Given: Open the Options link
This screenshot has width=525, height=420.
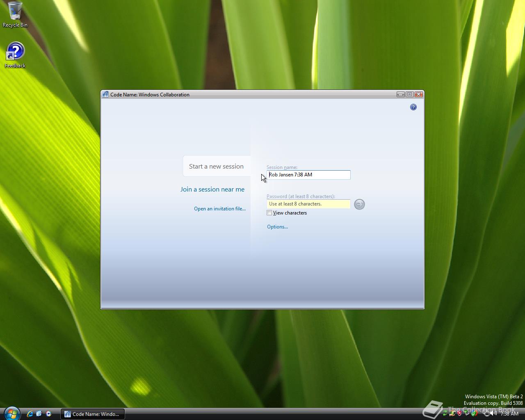Looking at the screenshot, I should [277, 227].
